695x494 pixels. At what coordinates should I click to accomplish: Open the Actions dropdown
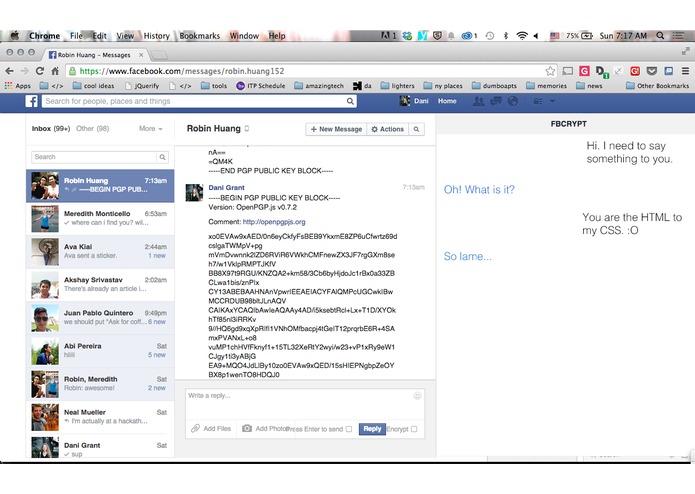tap(388, 129)
